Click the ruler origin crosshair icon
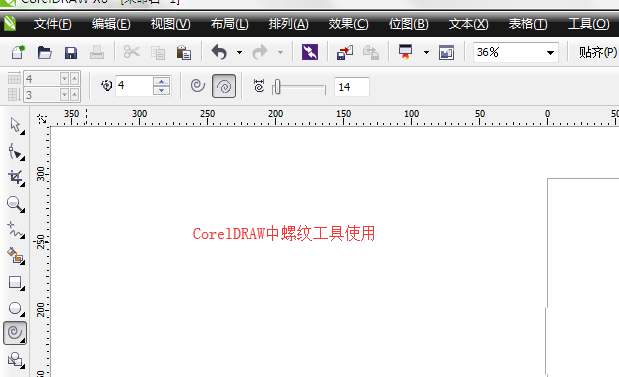 point(42,118)
